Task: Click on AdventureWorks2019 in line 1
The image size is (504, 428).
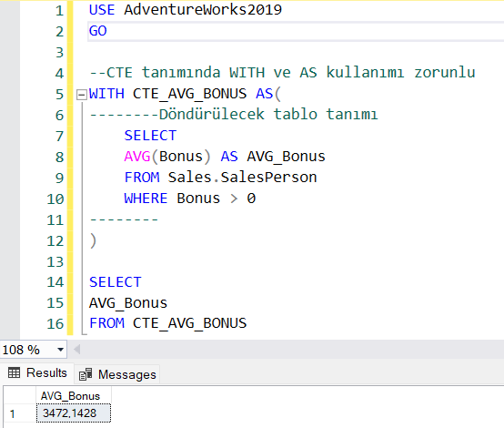Action: click(x=203, y=10)
